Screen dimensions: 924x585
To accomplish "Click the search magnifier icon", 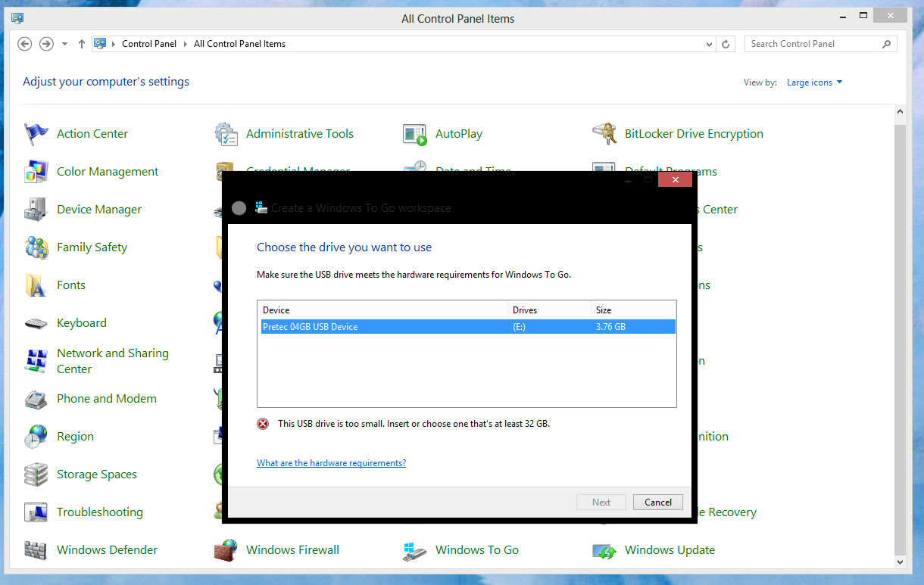I will coord(887,44).
